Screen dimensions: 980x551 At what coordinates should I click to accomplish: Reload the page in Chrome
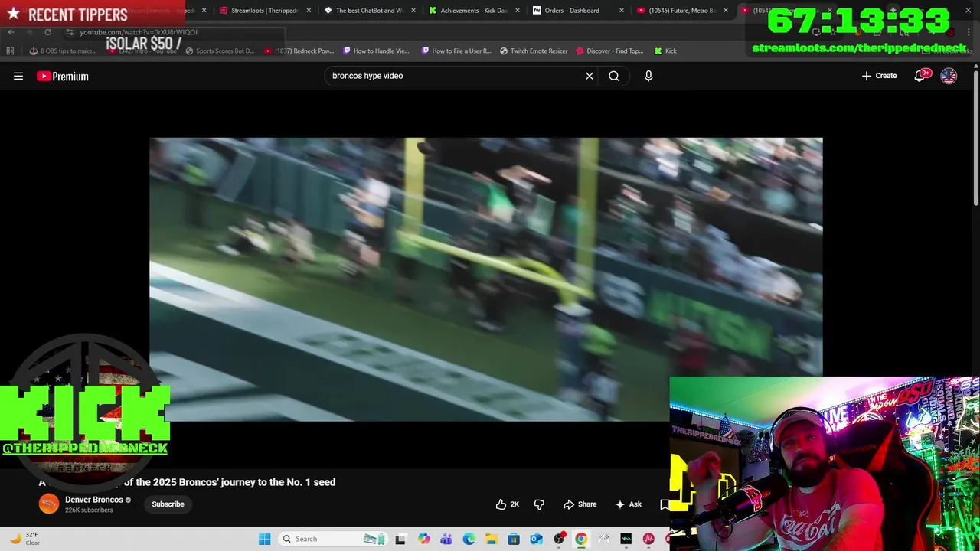coord(47,32)
